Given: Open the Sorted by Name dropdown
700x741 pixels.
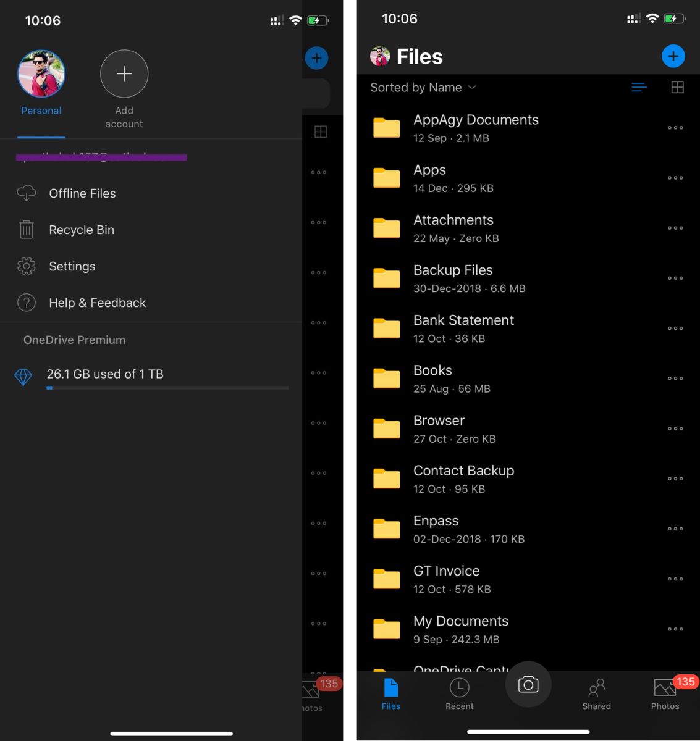Looking at the screenshot, I should (x=423, y=88).
